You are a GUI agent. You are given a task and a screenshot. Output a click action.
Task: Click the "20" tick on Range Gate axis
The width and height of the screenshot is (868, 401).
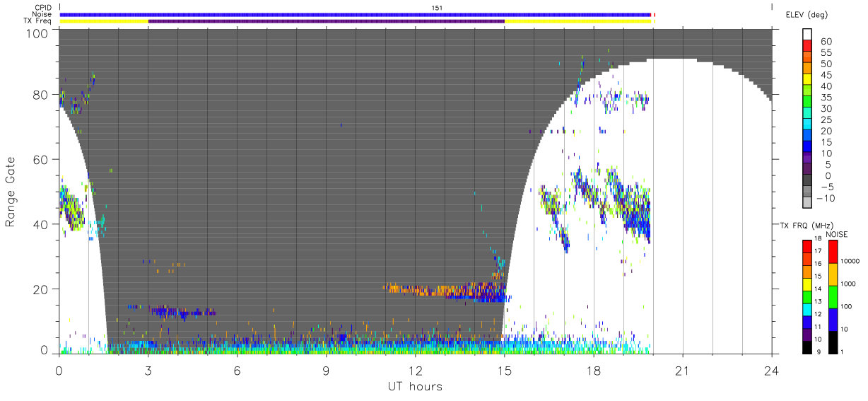[x=42, y=289]
